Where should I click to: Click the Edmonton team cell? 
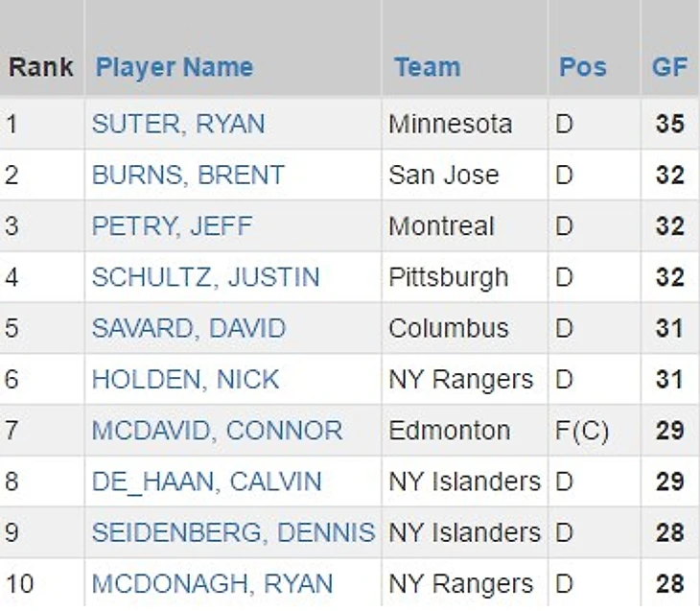tap(449, 431)
